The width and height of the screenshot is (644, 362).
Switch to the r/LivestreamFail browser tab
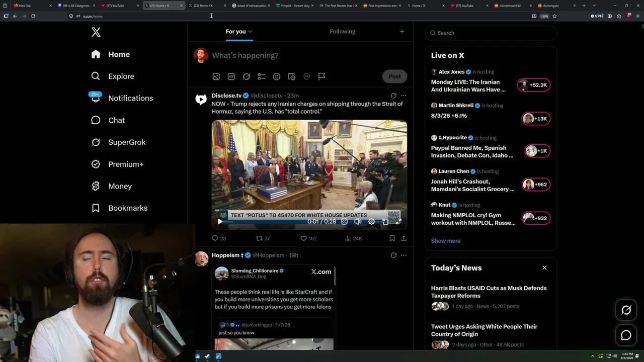pos(510,6)
